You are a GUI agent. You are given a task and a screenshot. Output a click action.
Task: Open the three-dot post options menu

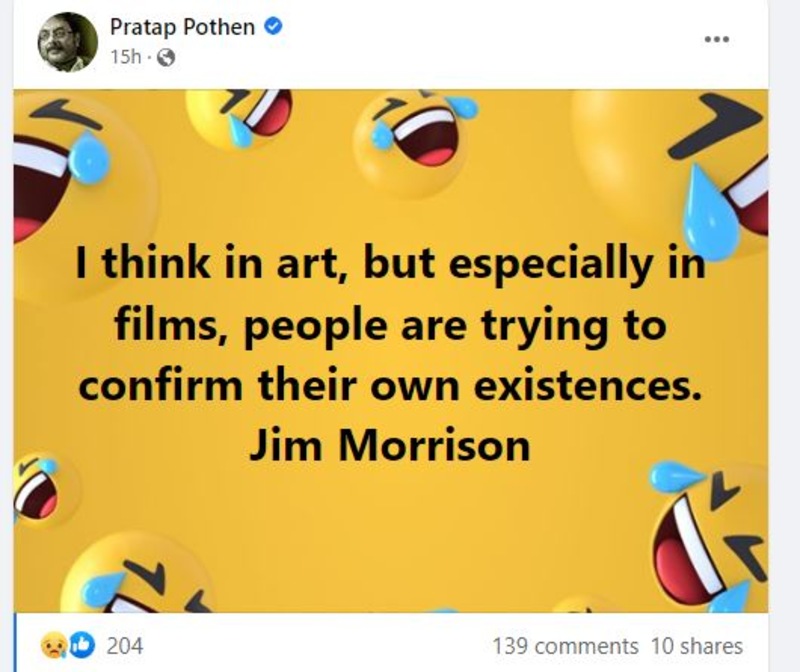pyautogui.click(x=716, y=39)
